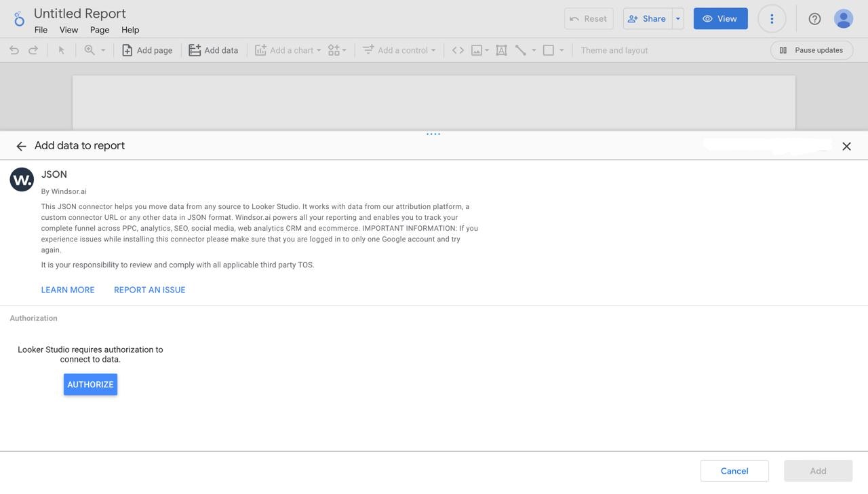Click the LEARN MORE link
The width and height of the screenshot is (868, 494).
click(68, 290)
